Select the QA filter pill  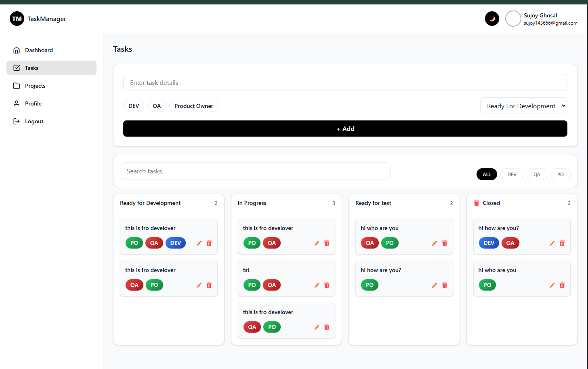tap(537, 174)
